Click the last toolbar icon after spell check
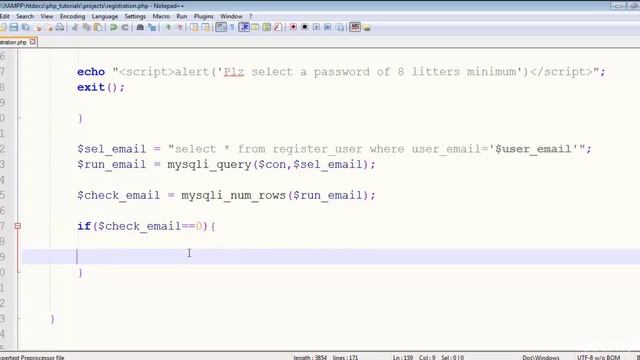This screenshot has width=640, height=360. pyautogui.click(x=367, y=27)
